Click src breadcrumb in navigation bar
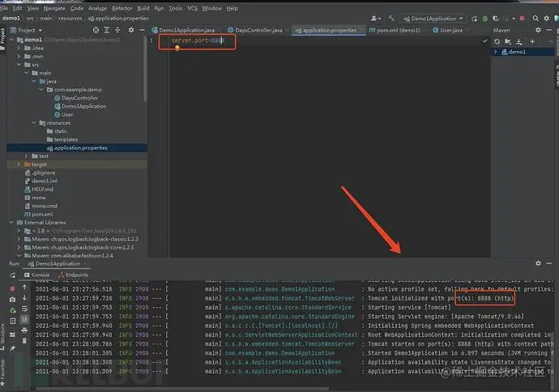This screenshot has height=392, width=559. 30,18
